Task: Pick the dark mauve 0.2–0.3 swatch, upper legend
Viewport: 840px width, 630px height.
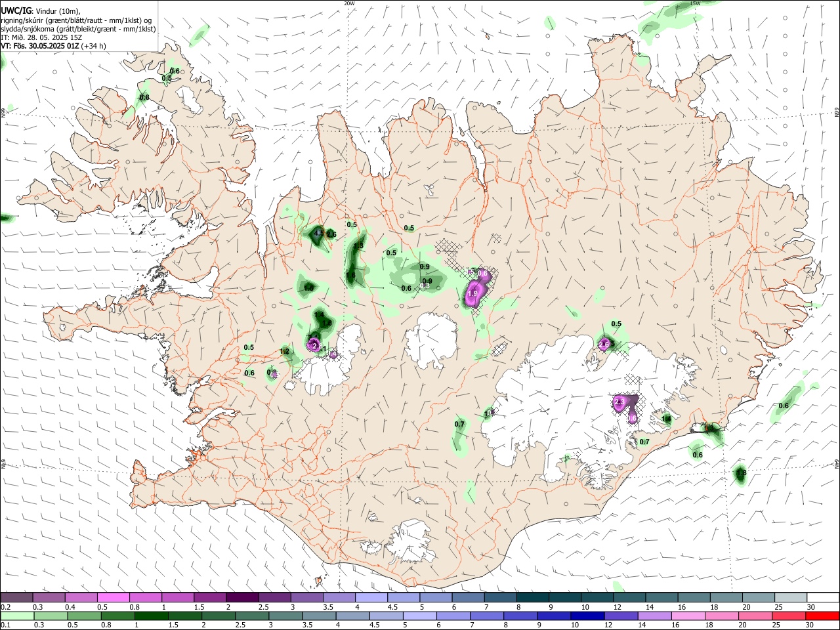Action: click(x=16, y=597)
